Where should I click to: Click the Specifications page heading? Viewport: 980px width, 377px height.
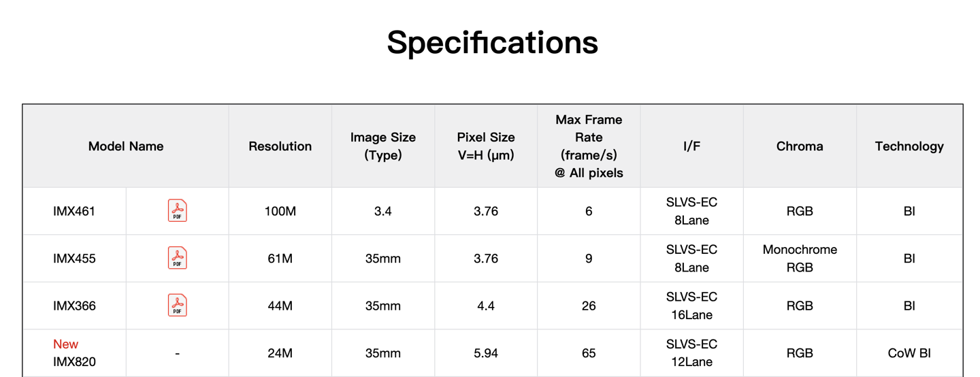click(x=492, y=42)
